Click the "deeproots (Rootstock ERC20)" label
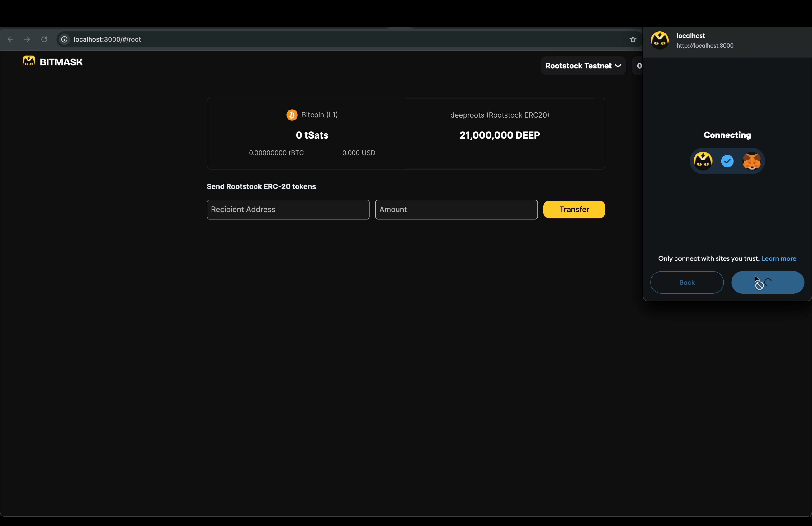The width and height of the screenshot is (812, 526). click(x=500, y=115)
